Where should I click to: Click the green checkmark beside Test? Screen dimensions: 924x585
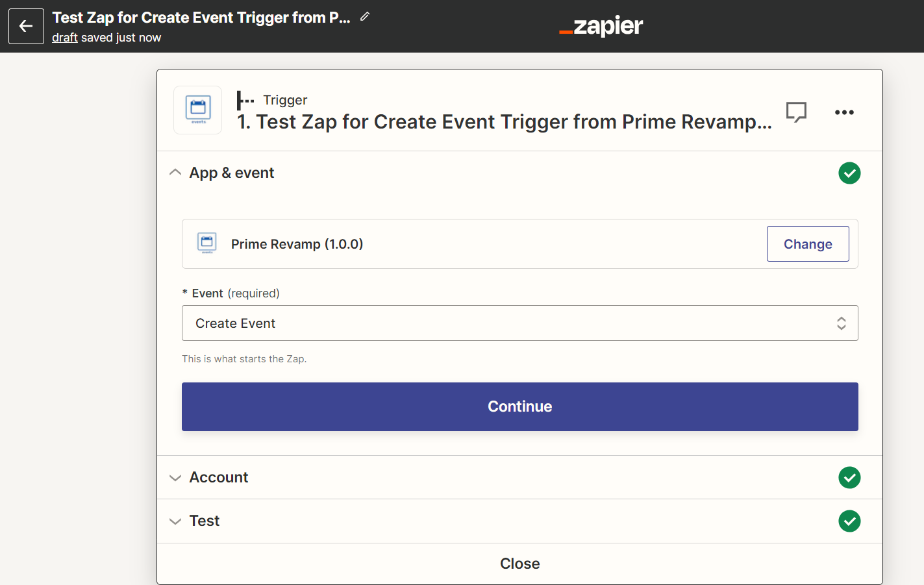pyautogui.click(x=849, y=521)
